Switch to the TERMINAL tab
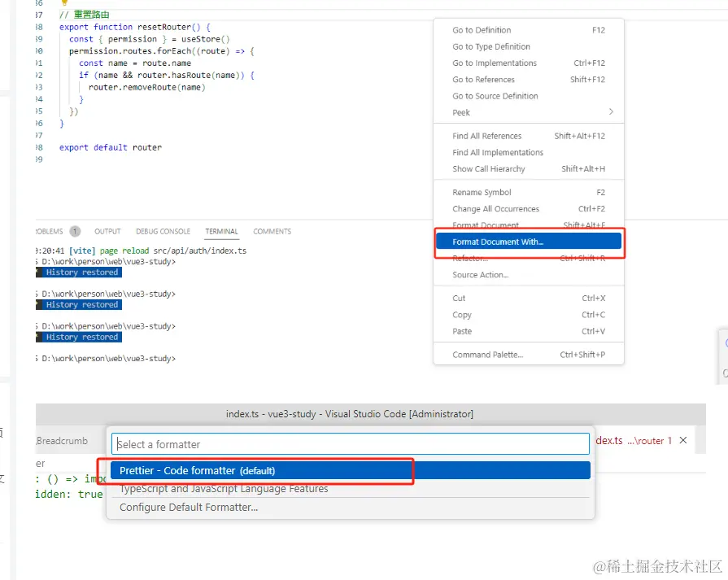The image size is (728, 580). [x=221, y=231]
